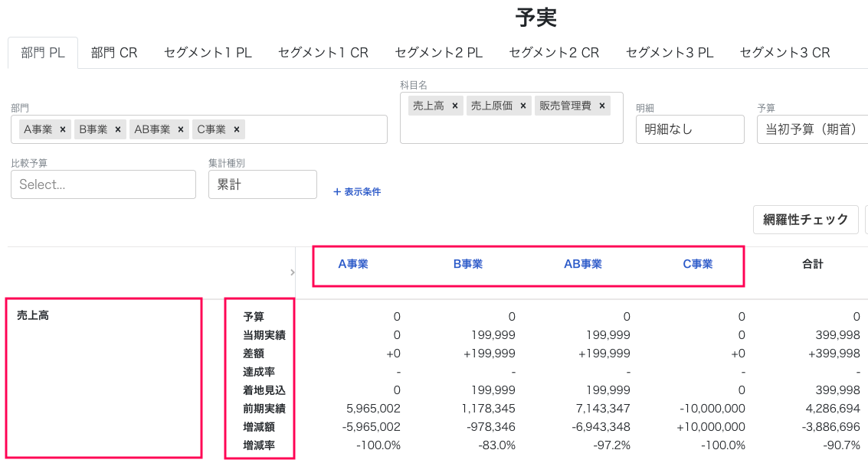This screenshot has width=868, height=463.
Task: Open the B事業 column header link
Action: 468,265
